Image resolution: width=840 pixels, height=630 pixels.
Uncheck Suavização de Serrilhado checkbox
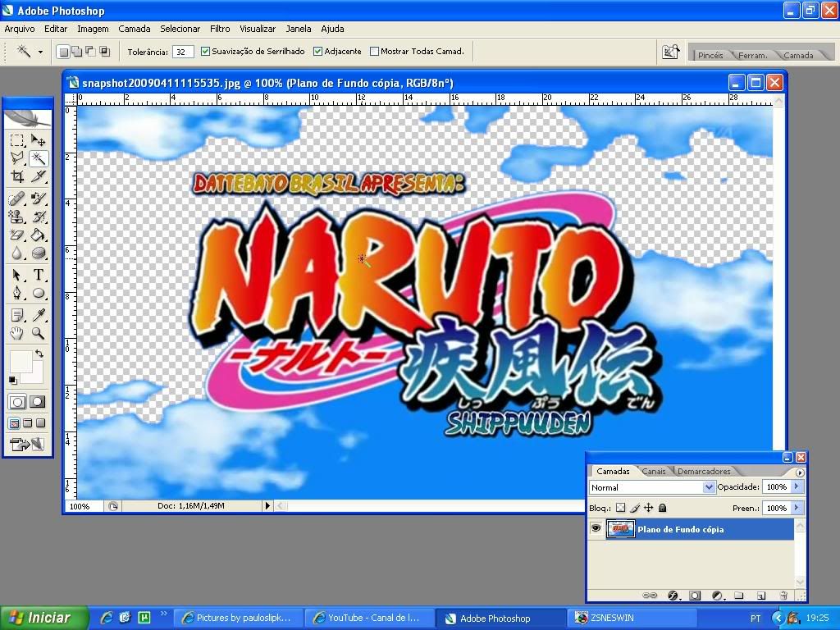point(205,51)
